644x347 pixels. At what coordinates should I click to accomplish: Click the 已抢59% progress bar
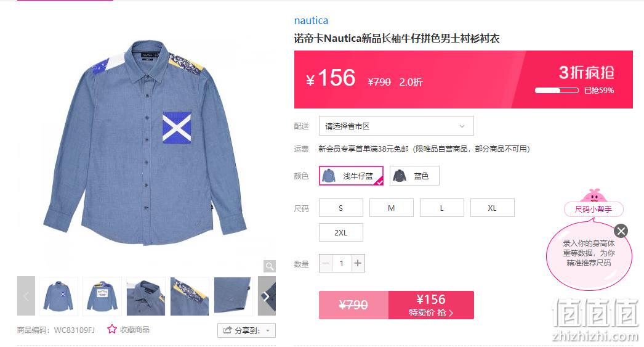557,91
